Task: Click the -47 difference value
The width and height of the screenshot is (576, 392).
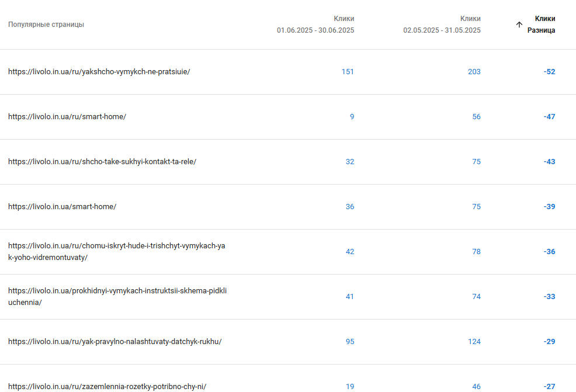Action: pos(550,116)
